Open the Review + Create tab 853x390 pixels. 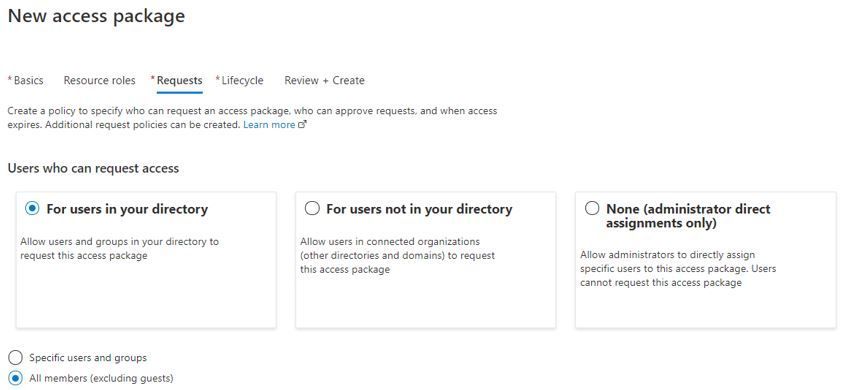[324, 81]
